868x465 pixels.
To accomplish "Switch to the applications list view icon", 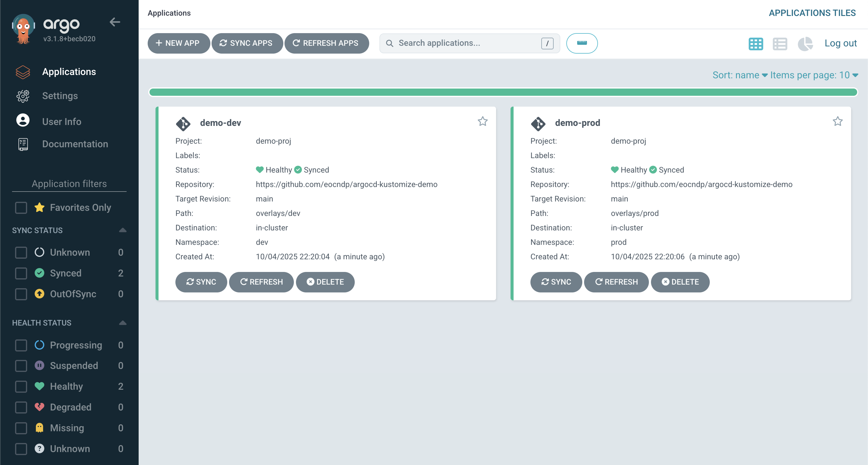I will pyautogui.click(x=780, y=43).
